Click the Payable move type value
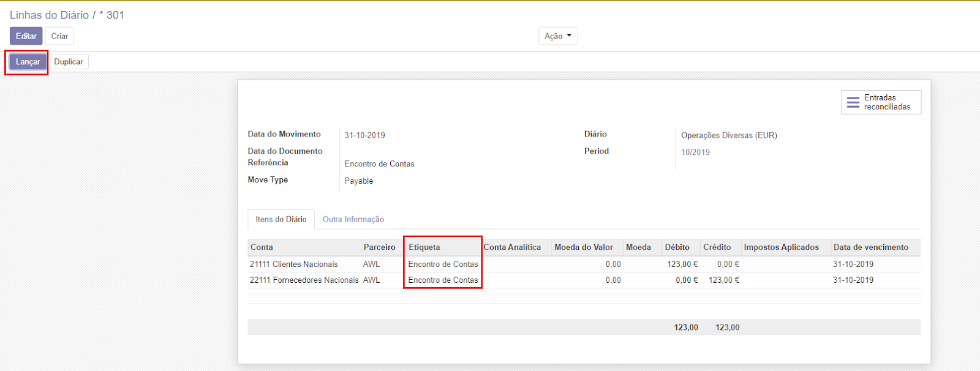 pos(359,181)
